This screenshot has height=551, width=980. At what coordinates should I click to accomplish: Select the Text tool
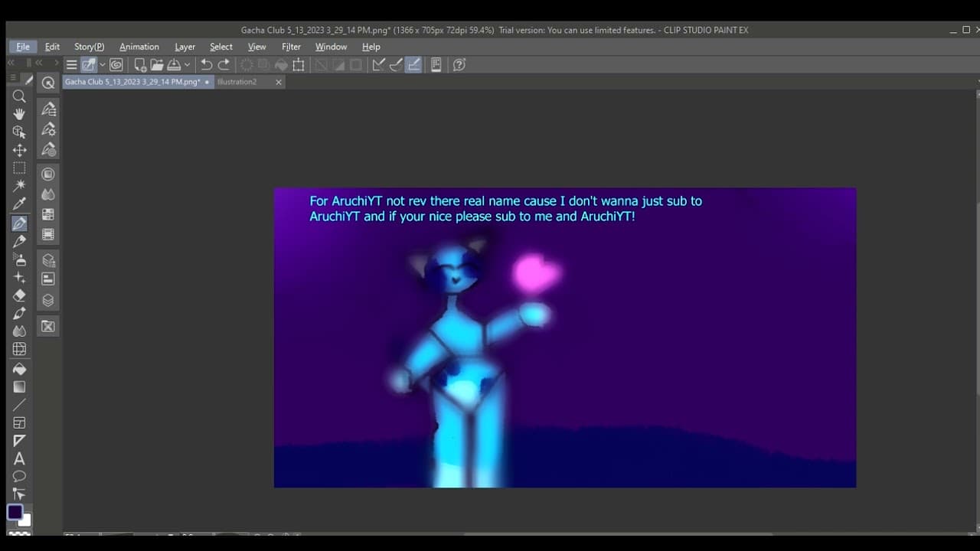click(19, 458)
